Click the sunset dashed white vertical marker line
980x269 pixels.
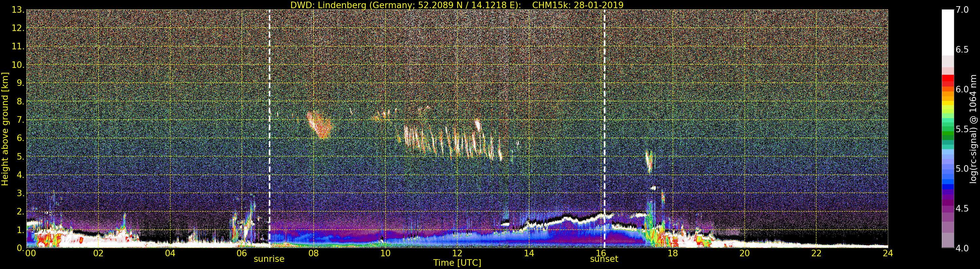coord(604,129)
